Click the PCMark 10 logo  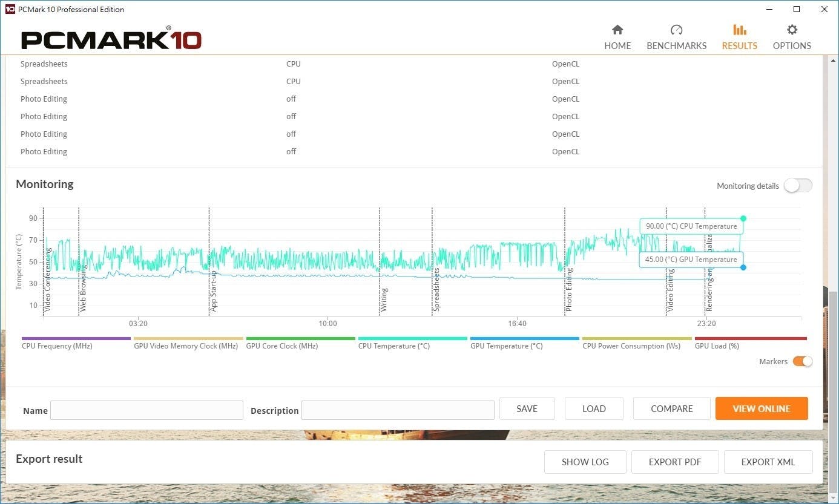[111, 40]
